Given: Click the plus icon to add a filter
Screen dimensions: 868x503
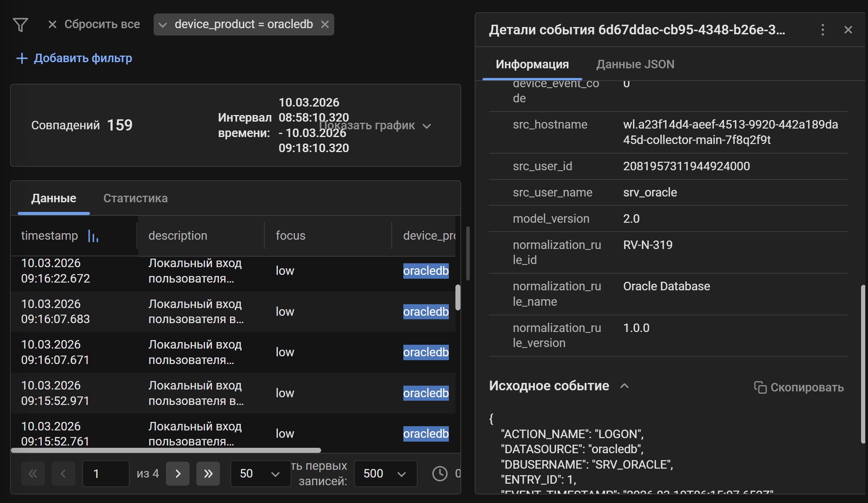Looking at the screenshot, I should tap(22, 58).
